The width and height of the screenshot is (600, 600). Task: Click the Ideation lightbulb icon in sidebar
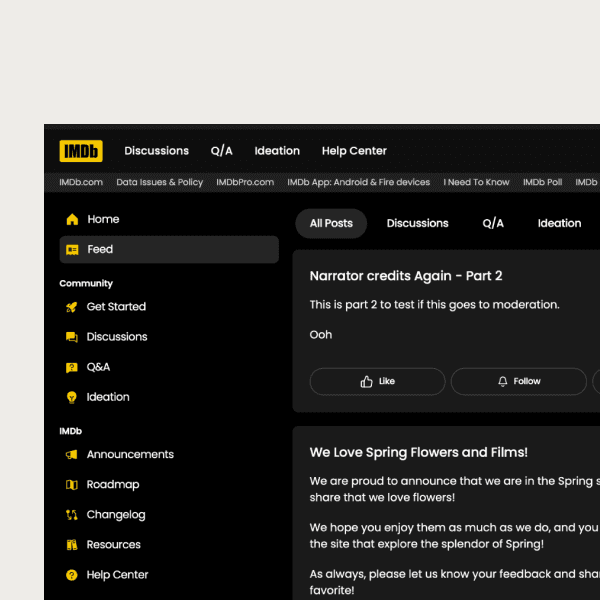coord(72,397)
